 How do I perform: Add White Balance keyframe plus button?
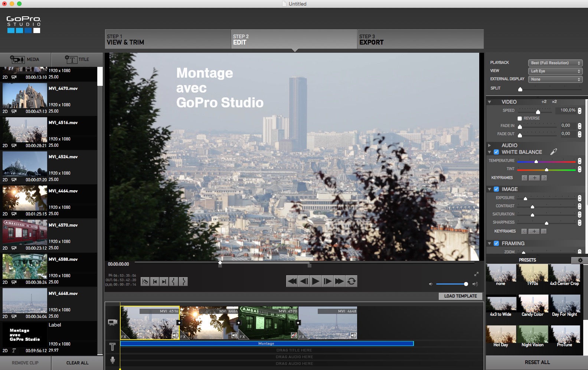point(534,178)
